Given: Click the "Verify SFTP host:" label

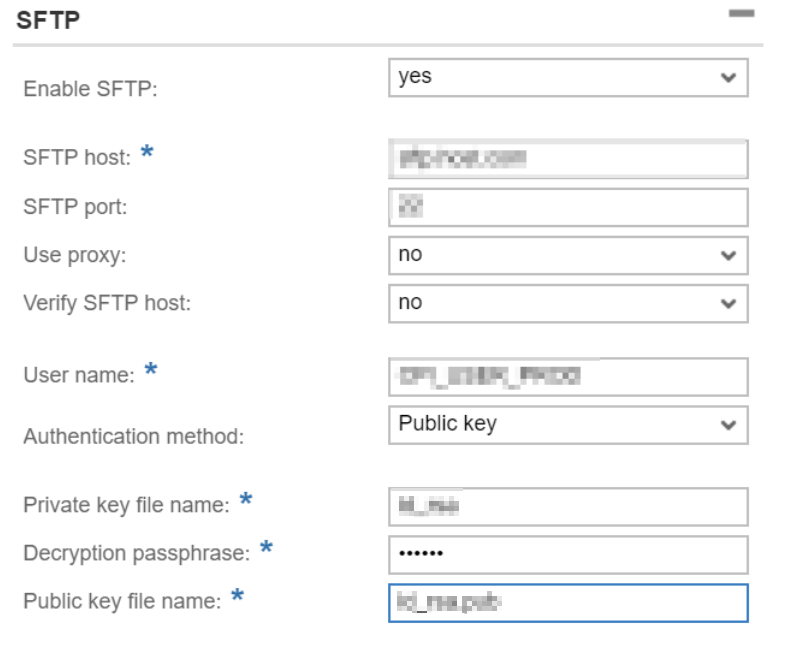Looking at the screenshot, I should pyautogui.click(x=107, y=304).
